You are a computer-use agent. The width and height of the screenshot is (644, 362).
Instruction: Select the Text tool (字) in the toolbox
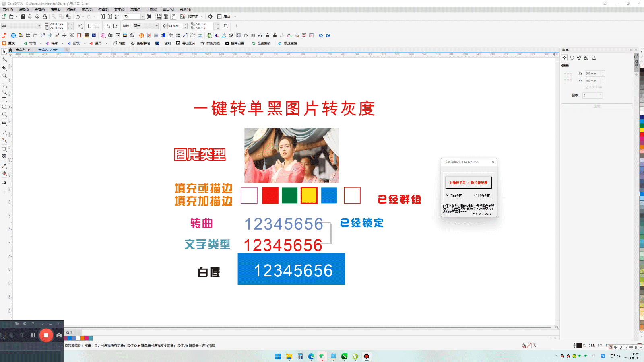[4, 123]
